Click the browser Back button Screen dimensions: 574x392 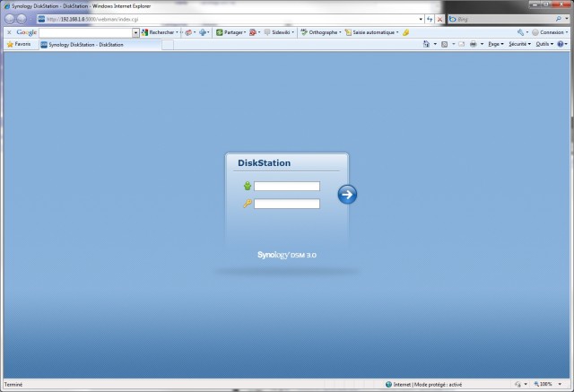click(x=10, y=19)
